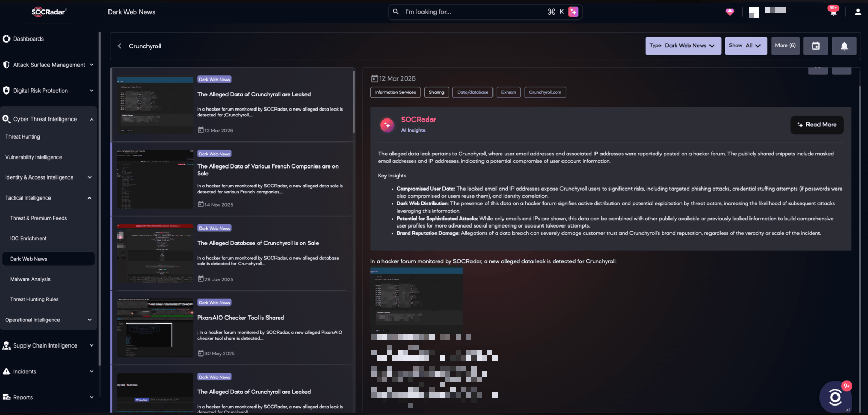Image resolution: width=868 pixels, height=415 pixels.
Task: Click calendar icon beside 12 Mar 2026 header
Action: [374, 78]
